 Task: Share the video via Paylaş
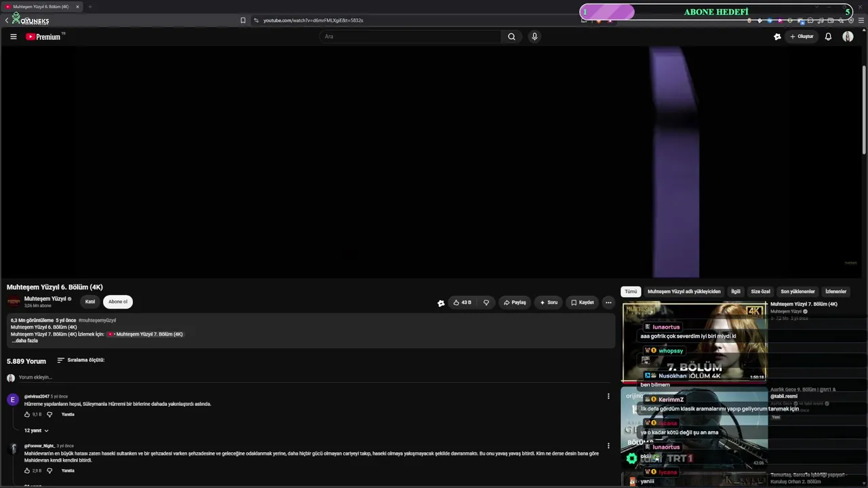(515, 302)
